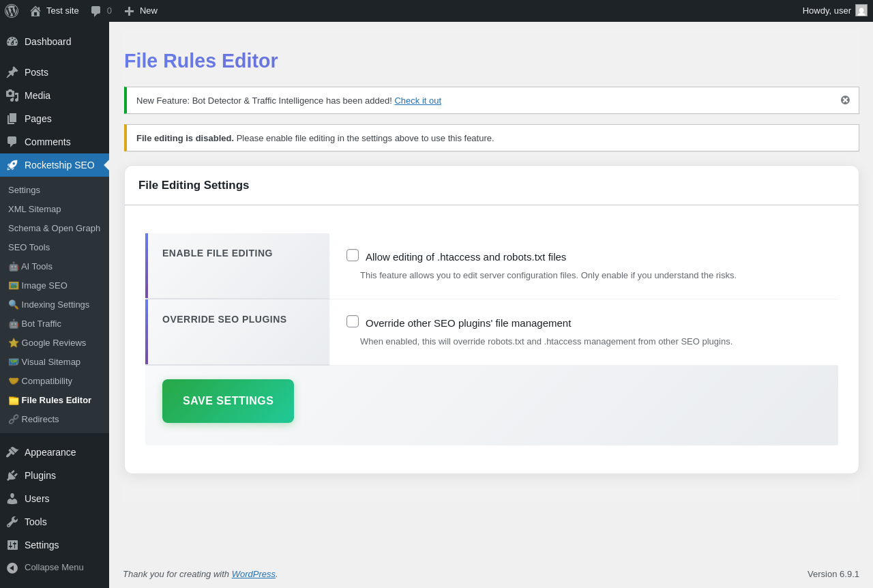Open the Tools wrench icon
The height and width of the screenshot is (588, 873).
12,522
